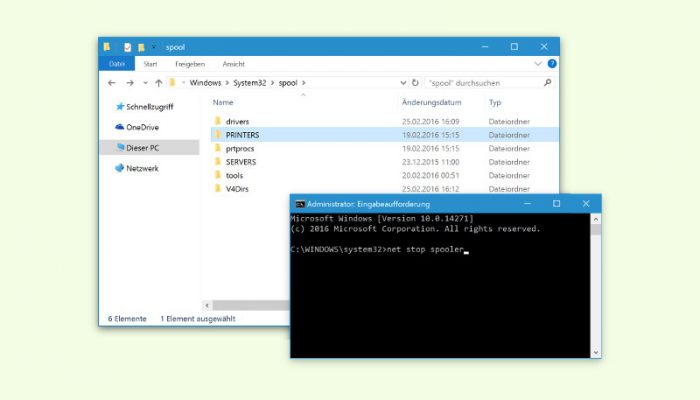Click Explorer horizontal scrollbar left arrow
Viewport: 700px width, 400px height.
pos(207,305)
